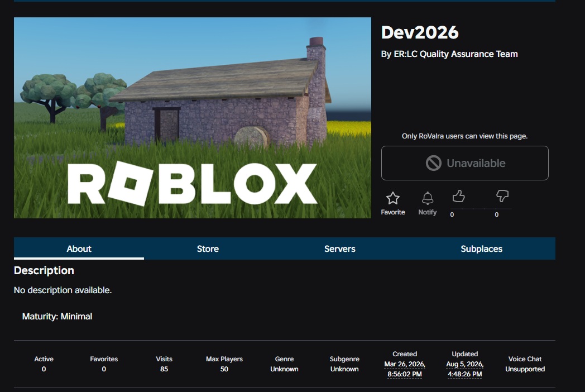
Task: Open the ER:LC Quality Assurance Team creator link
Action: (x=455, y=54)
